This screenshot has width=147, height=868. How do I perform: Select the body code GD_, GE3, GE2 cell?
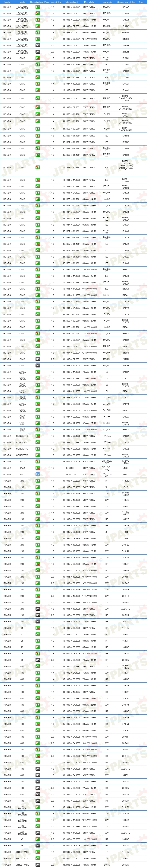point(107,462)
